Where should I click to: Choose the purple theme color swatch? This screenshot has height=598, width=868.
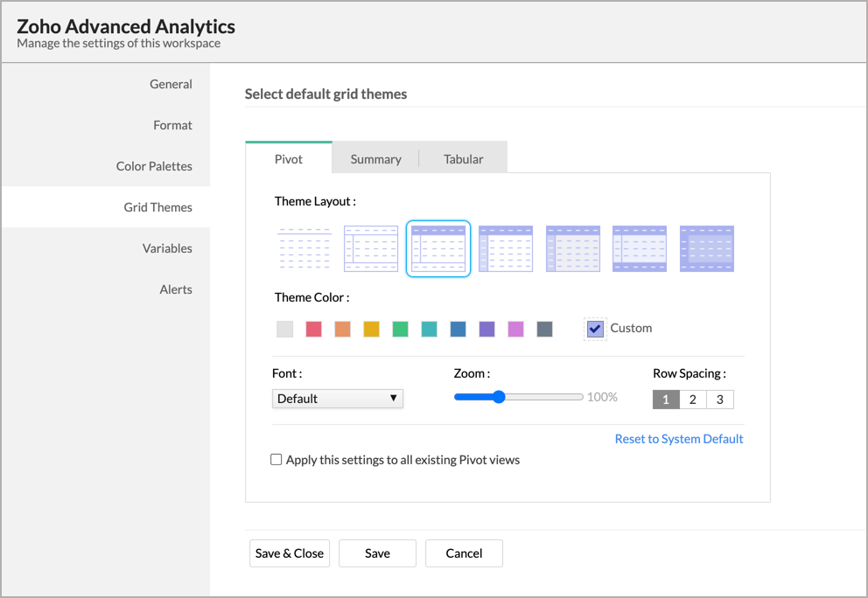click(x=486, y=329)
